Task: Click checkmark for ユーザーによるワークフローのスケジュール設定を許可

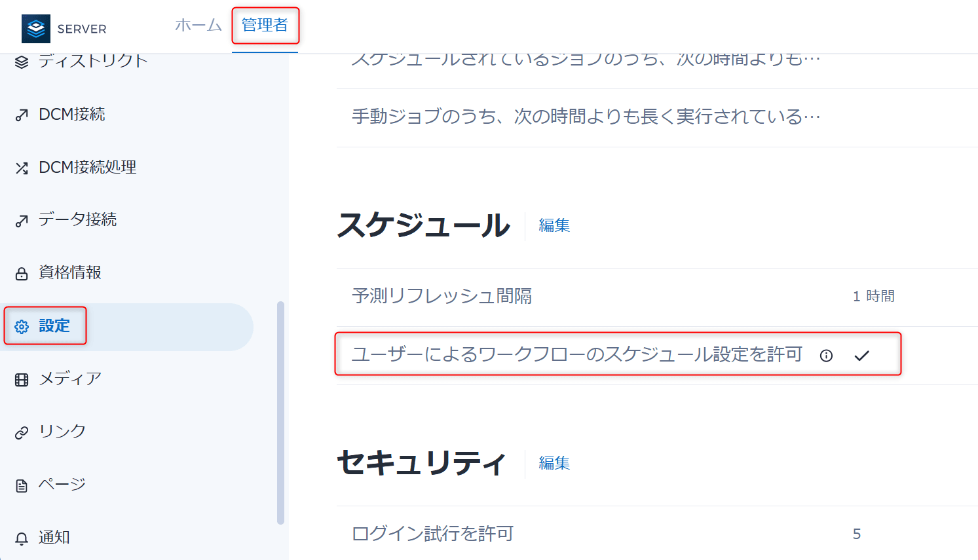Action: pos(862,356)
